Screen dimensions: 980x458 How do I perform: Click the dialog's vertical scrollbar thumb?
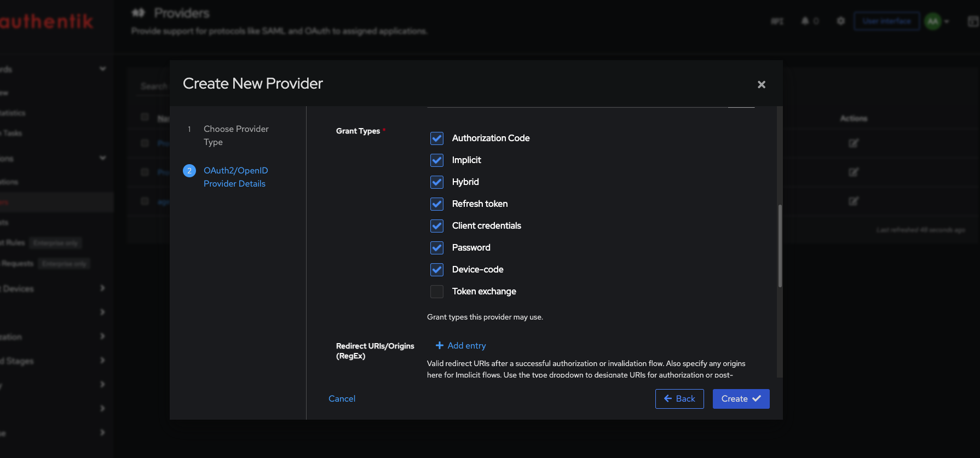pos(780,246)
